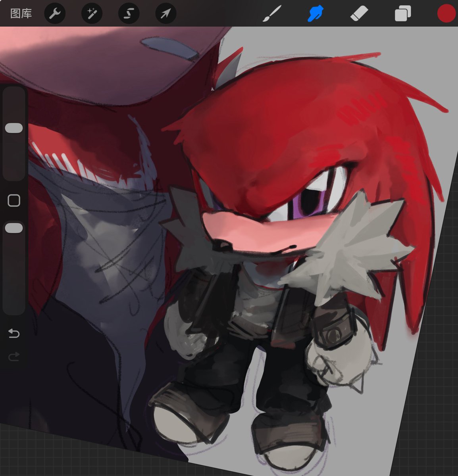Select the Brush tool
The height and width of the screenshot is (476, 458).
tap(272, 14)
